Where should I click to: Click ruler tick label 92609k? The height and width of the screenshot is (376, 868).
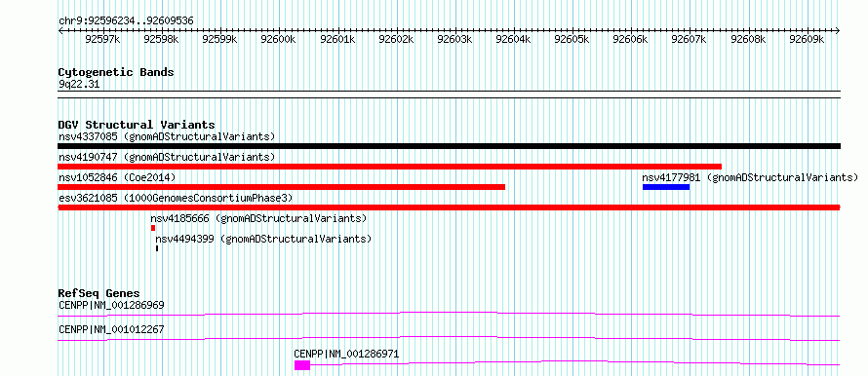[807, 39]
